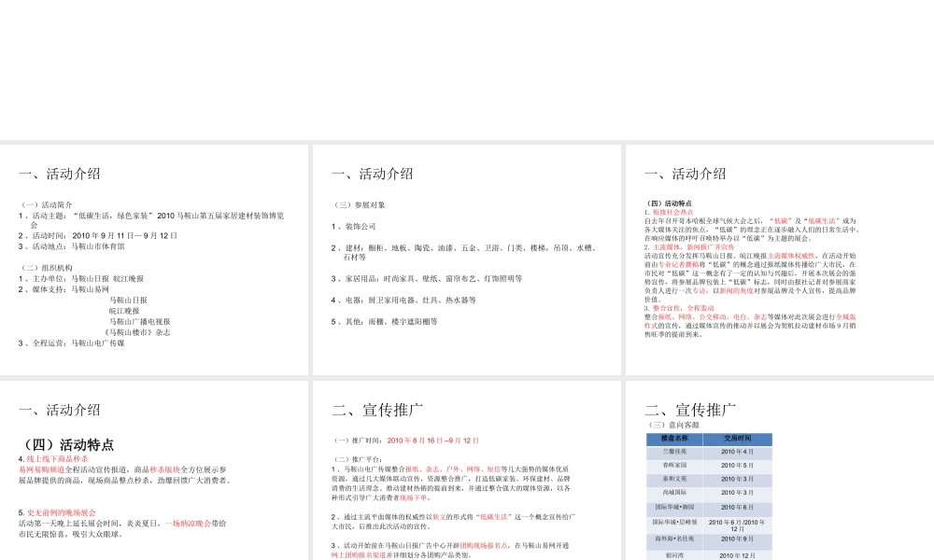Click the '2、建材：橱柜、地板、陶瓷' line
The image size is (934, 560).
pyautogui.click(x=464, y=252)
